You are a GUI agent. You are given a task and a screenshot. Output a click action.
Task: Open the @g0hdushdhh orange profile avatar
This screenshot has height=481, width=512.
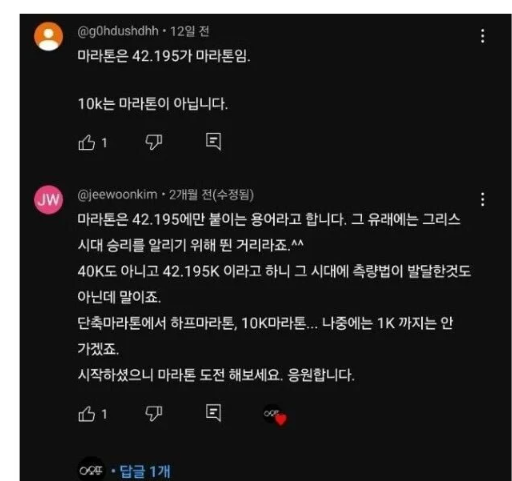pyautogui.click(x=48, y=36)
